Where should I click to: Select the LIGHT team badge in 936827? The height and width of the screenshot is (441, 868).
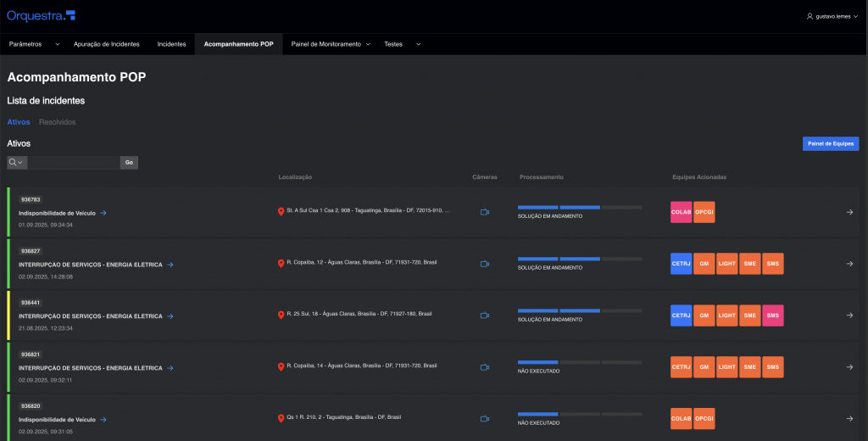point(727,264)
